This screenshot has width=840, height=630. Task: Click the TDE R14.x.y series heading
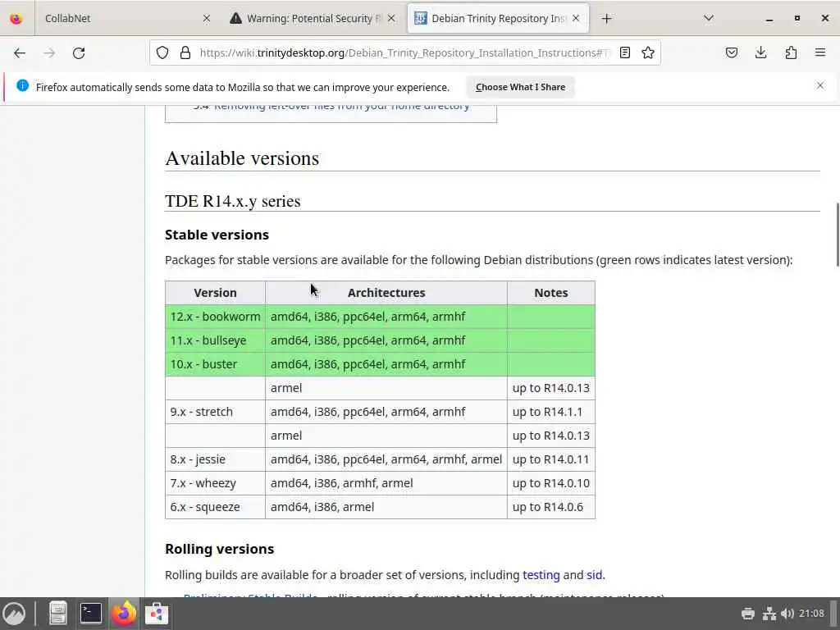pyautogui.click(x=232, y=201)
